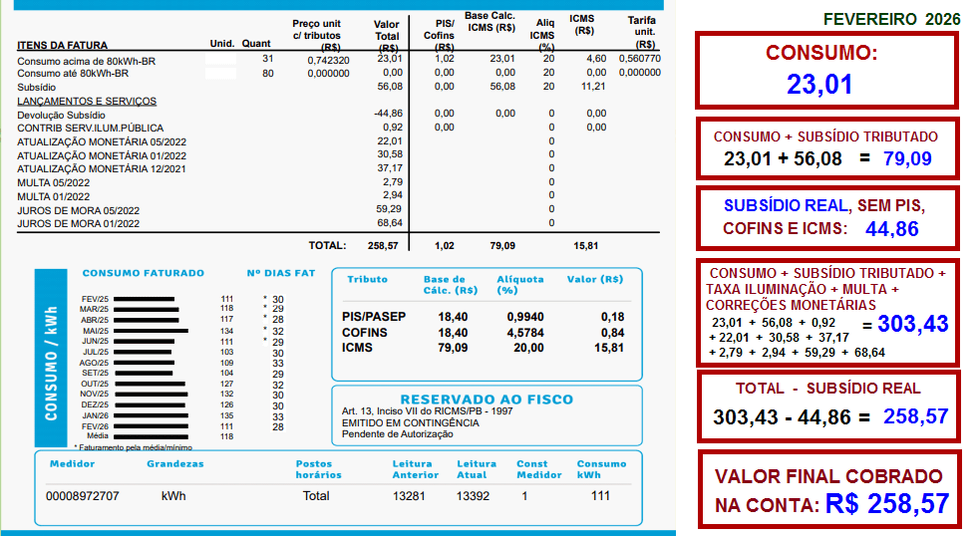Click the SUBSÍDIO REAL value 44,86
Image resolution: width=980 pixels, height=536 pixels.
891,229
